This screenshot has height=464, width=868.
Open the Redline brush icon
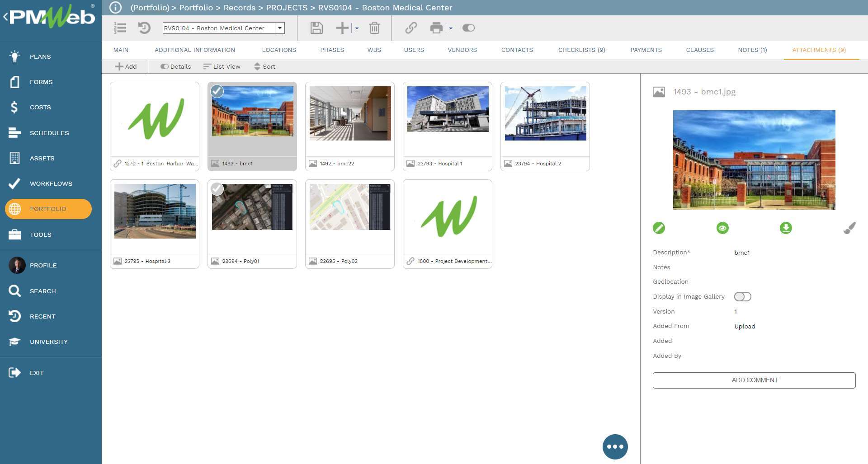[850, 228]
